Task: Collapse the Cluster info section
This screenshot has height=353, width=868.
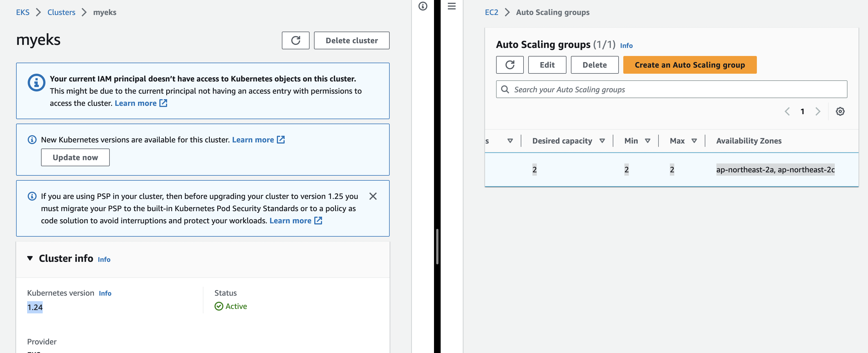Action: [30, 258]
